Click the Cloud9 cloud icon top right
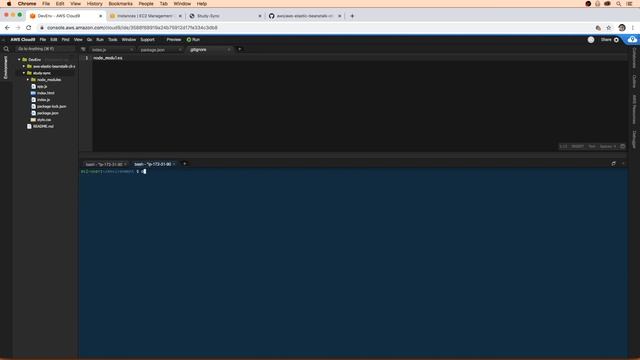Viewport: 640px width, 360px height. [x=632, y=40]
